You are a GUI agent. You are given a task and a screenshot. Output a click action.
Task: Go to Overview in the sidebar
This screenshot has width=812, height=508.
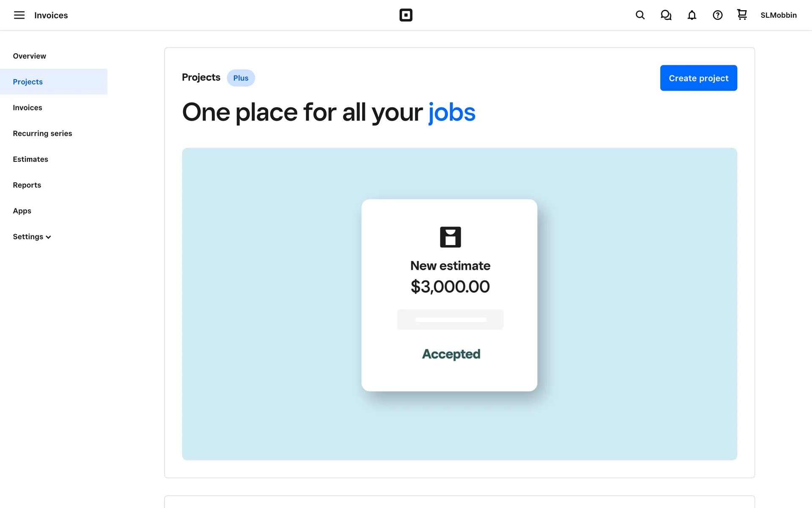(x=30, y=56)
